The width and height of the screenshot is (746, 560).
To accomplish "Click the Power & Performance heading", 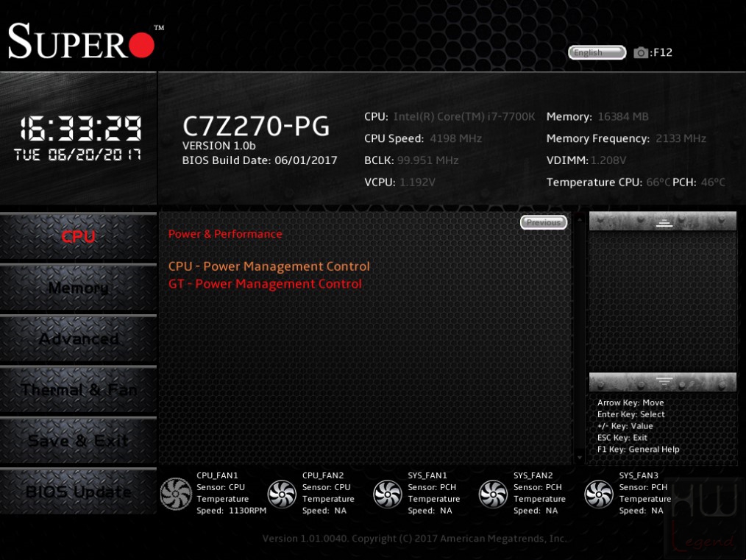I will [x=225, y=234].
